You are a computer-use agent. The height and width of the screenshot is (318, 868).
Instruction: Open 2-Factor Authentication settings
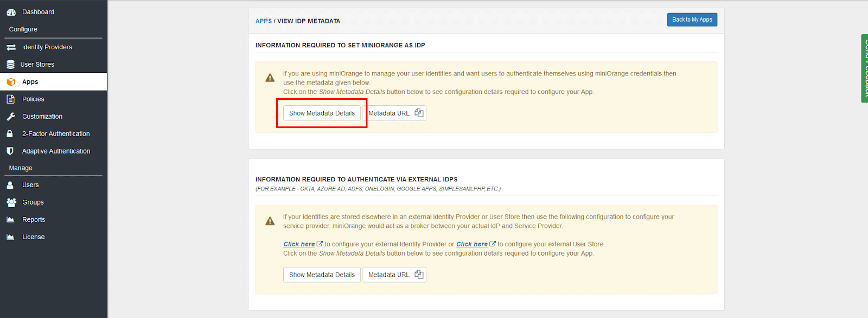(x=53, y=133)
